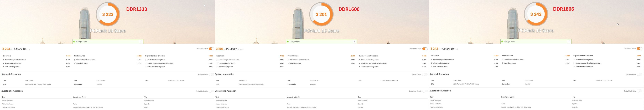Click the timestamp 2018-03-15 21:57 +01:00
Screen dimensions: 644x110
(x=176, y=81)
